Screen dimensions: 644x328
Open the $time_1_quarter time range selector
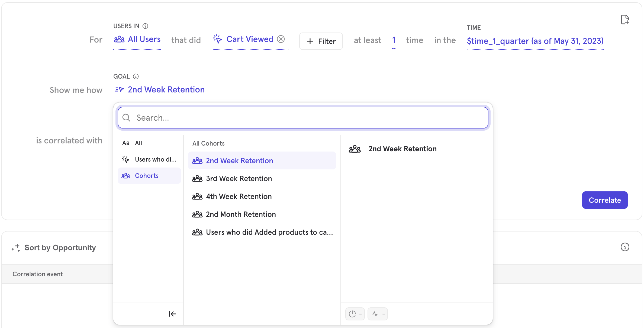point(535,41)
